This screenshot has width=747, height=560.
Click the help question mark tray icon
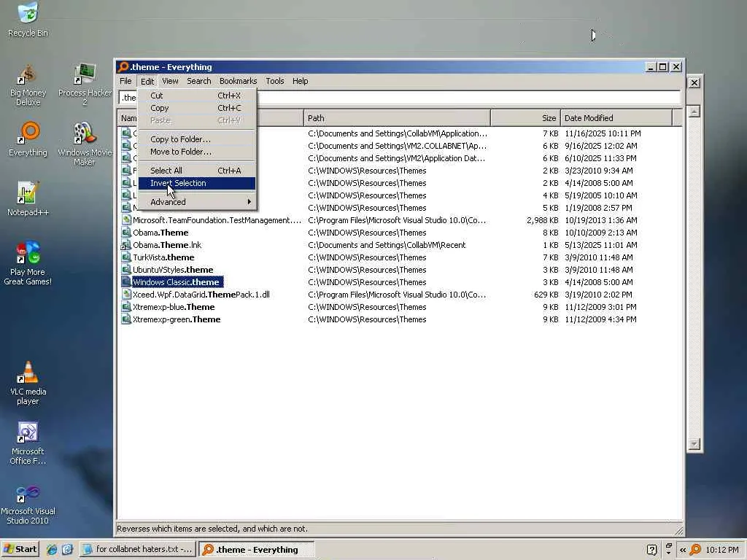pos(652,550)
